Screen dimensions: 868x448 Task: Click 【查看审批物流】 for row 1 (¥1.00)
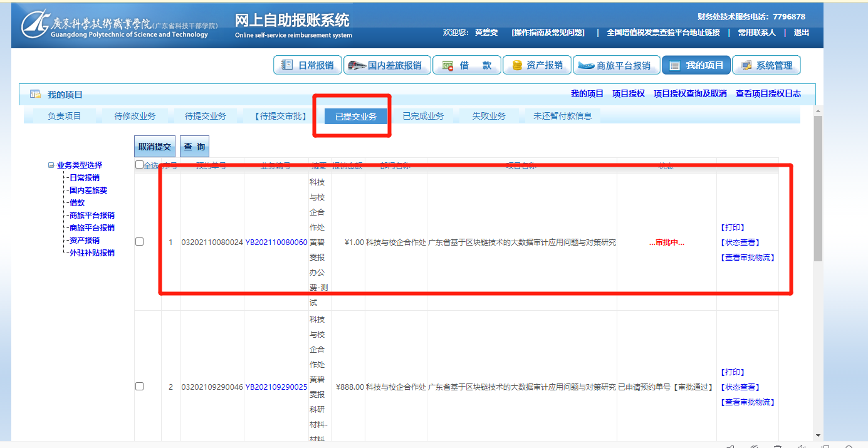748,258
